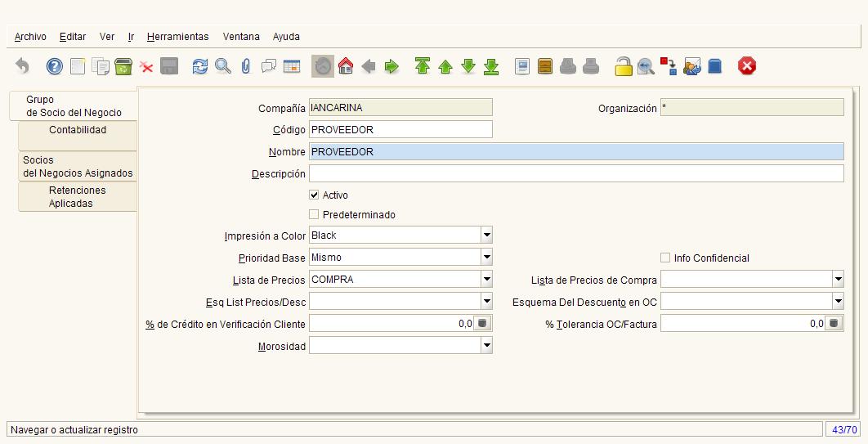This screenshot has height=444, width=868.
Task: Open the Ver menu
Action: coord(107,37)
